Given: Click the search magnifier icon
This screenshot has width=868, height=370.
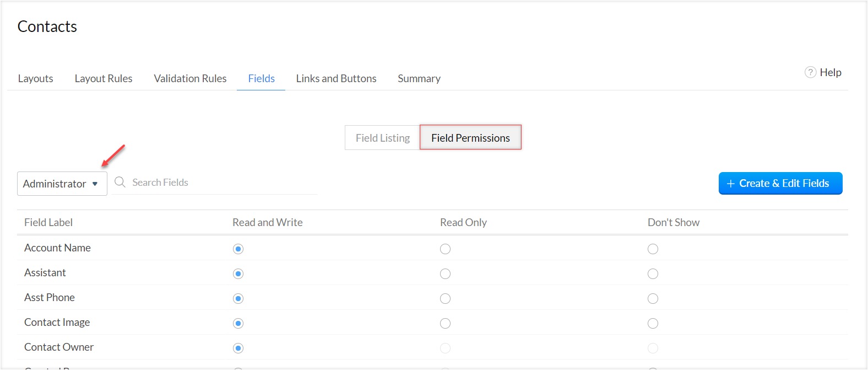Looking at the screenshot, I should (x=120, y=182).
